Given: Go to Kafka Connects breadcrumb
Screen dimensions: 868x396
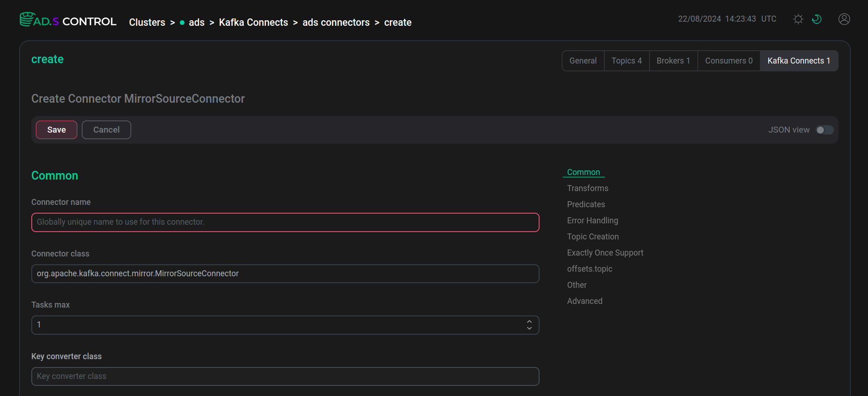Looking at the screenshot, I should (x=253, y=23).
